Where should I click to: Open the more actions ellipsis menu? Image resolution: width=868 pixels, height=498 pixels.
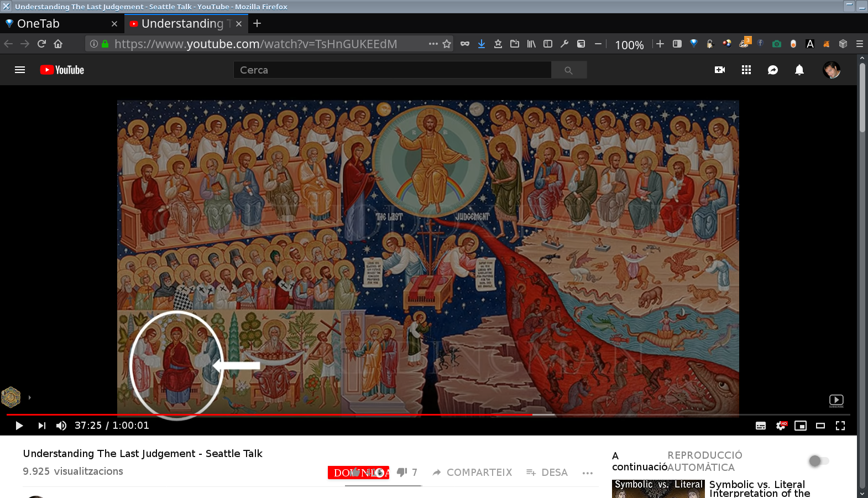pos(588,473)
